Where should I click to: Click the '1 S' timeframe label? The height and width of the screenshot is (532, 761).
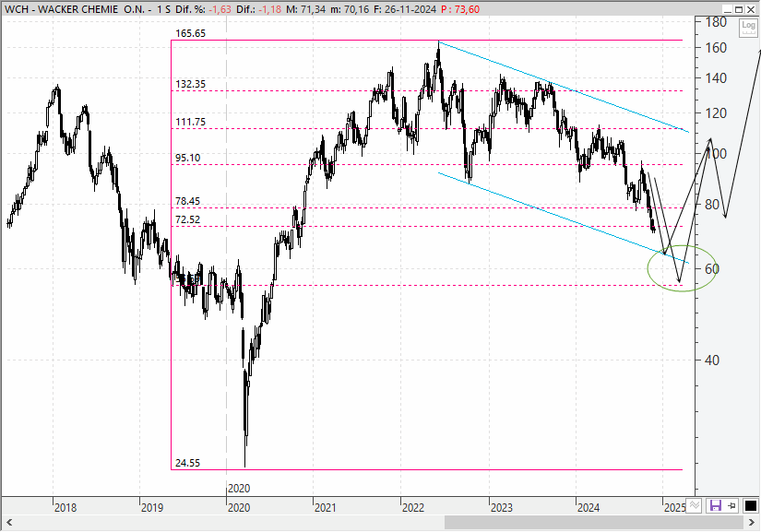(163, 9)
